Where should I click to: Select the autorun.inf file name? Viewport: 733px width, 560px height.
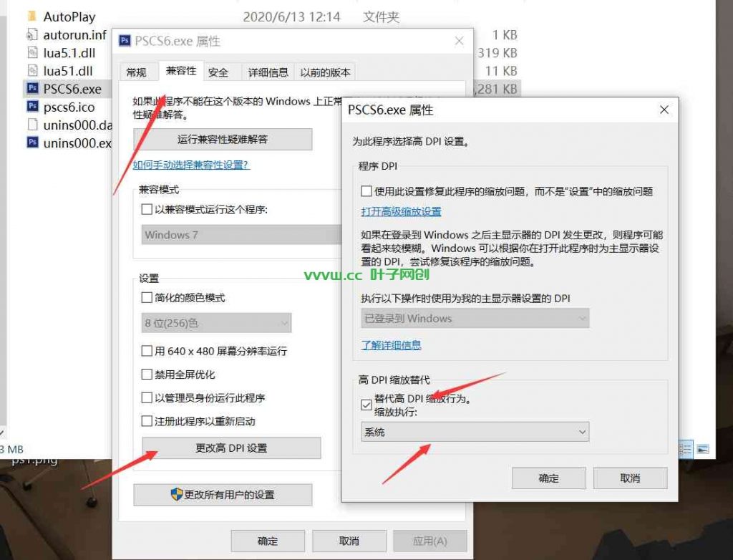[74, 35]
